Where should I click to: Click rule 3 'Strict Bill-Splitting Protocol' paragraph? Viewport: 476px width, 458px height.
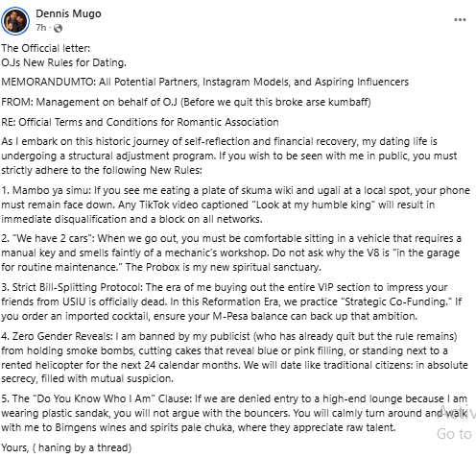231,301
